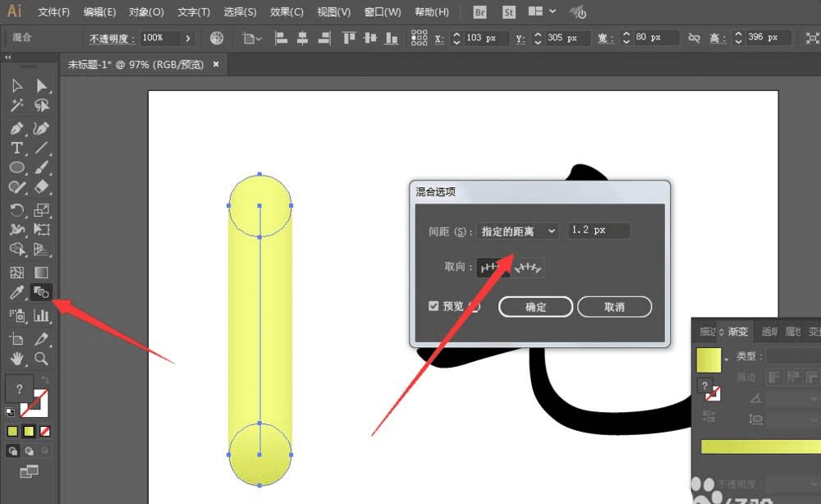The image size is (821, 504).
Task: Open the 编辑(E) menu
Action: (x=99, y=11)
